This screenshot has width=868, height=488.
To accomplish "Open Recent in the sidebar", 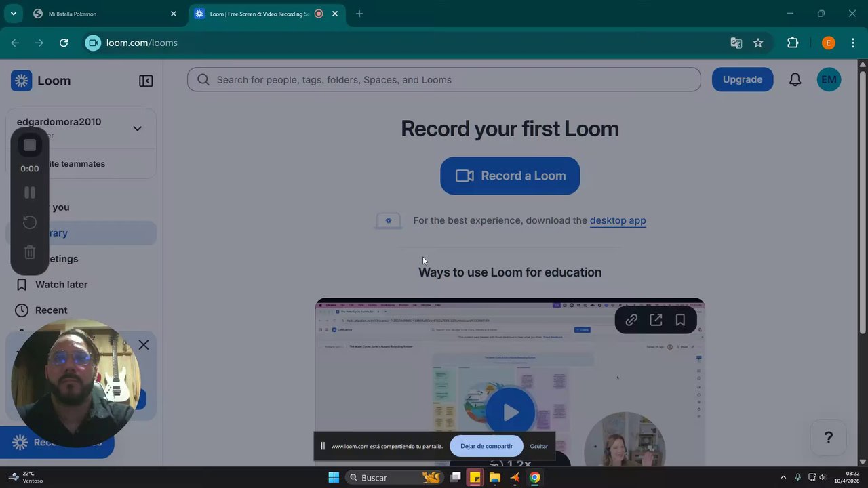I will [x=81, y=310].
